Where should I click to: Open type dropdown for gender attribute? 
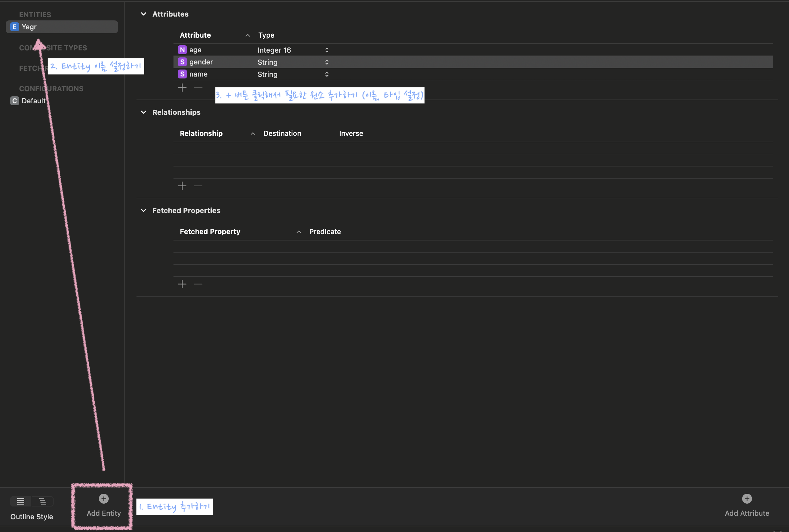coord(326,62)
